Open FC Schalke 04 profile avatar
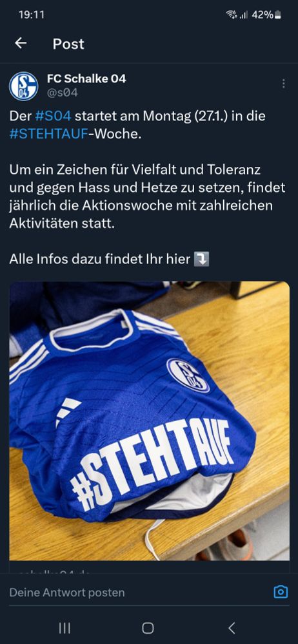This screenshot has height=644, width=298. pyautogui.click(x=23, y=86)
